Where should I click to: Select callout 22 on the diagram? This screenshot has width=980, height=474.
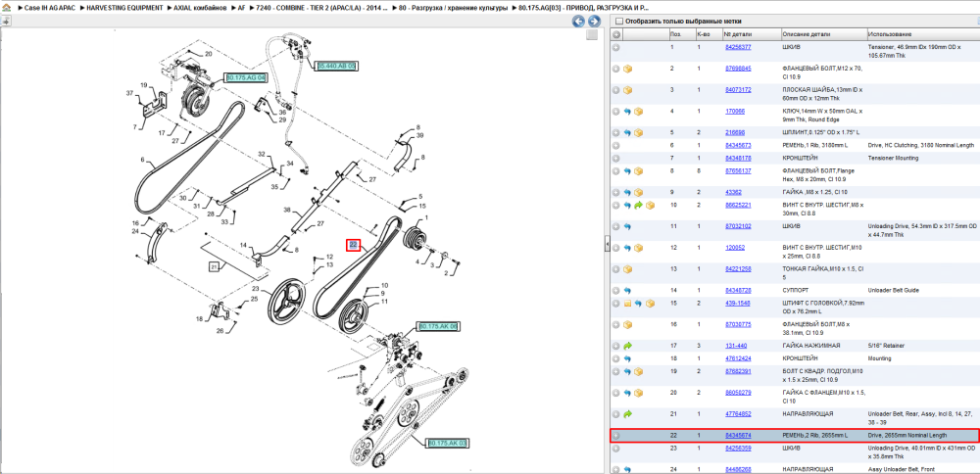pos(353,245)
